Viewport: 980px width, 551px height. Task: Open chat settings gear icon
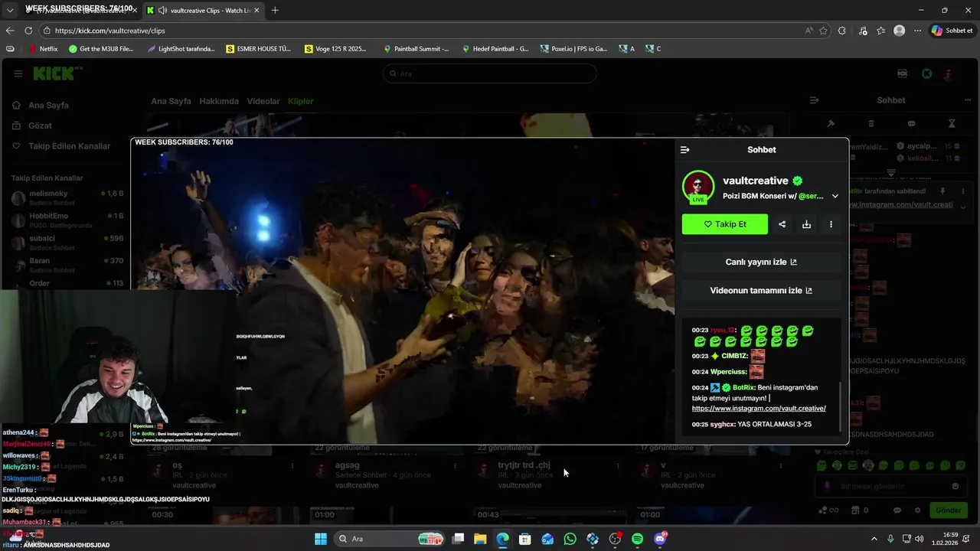(x=918, y=510)
